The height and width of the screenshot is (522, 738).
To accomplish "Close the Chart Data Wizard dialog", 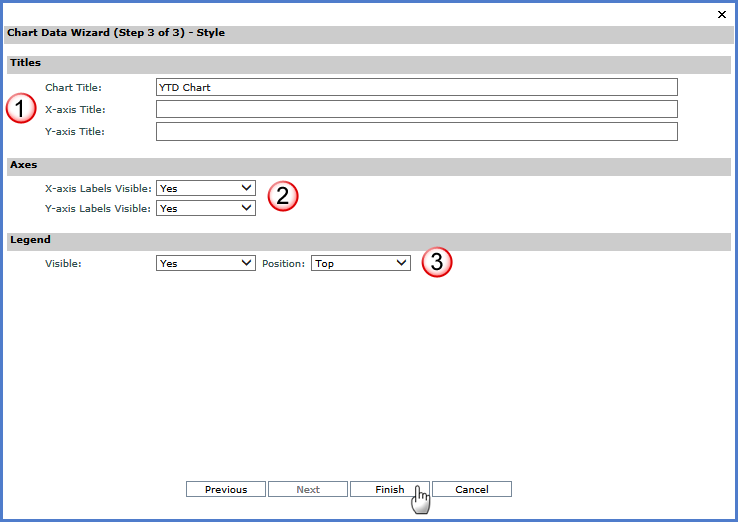I will pyautogui.click(x=722, y=14).
